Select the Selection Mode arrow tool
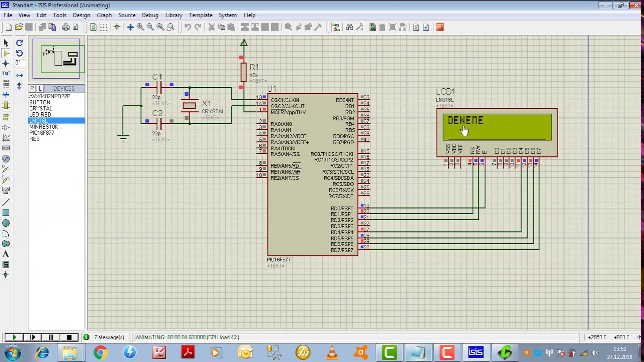This screenshot has height=362, width=644. click(6, 43)
